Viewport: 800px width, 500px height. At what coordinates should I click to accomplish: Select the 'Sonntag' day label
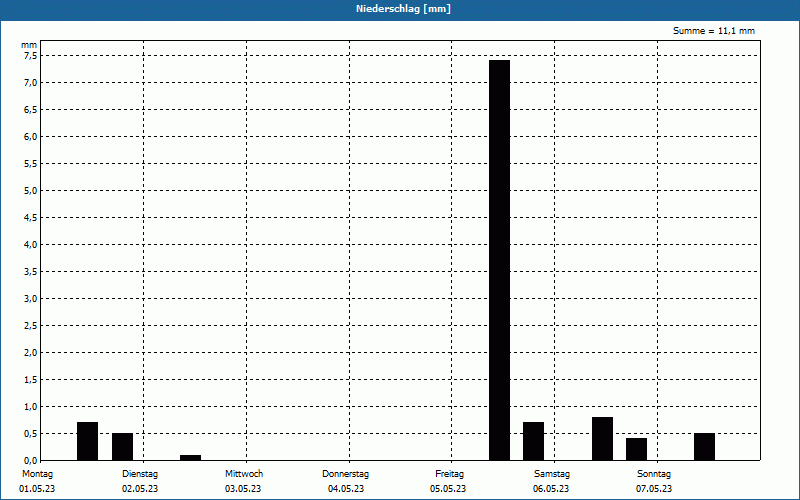coord(654,474)
